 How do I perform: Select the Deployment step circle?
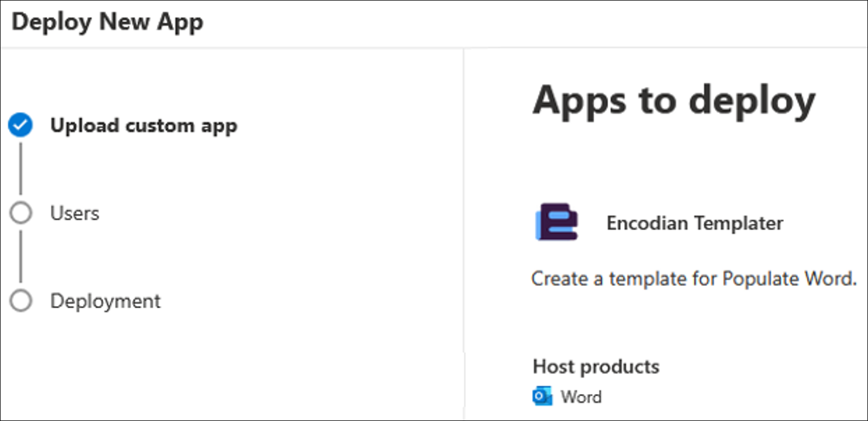pos(21,301)
